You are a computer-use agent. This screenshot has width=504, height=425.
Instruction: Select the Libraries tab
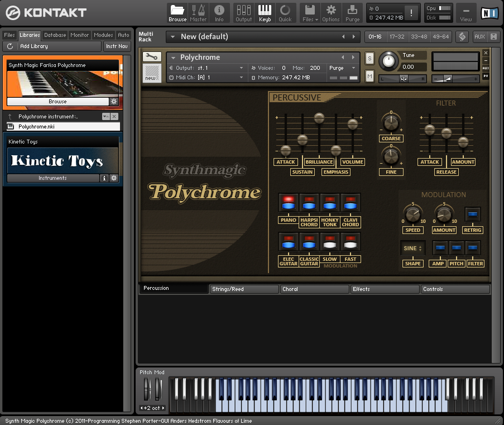pyautogui.click(x=30, y=35)
